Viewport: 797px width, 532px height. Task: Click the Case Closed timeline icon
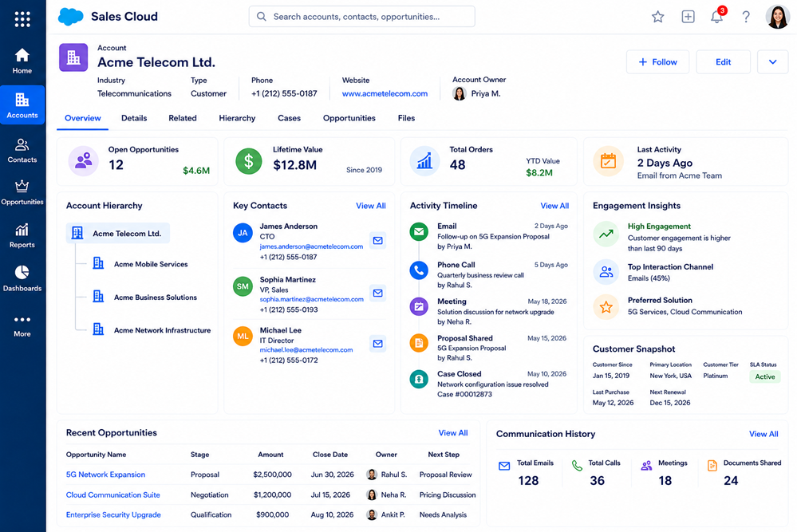(x=419, y=379)
